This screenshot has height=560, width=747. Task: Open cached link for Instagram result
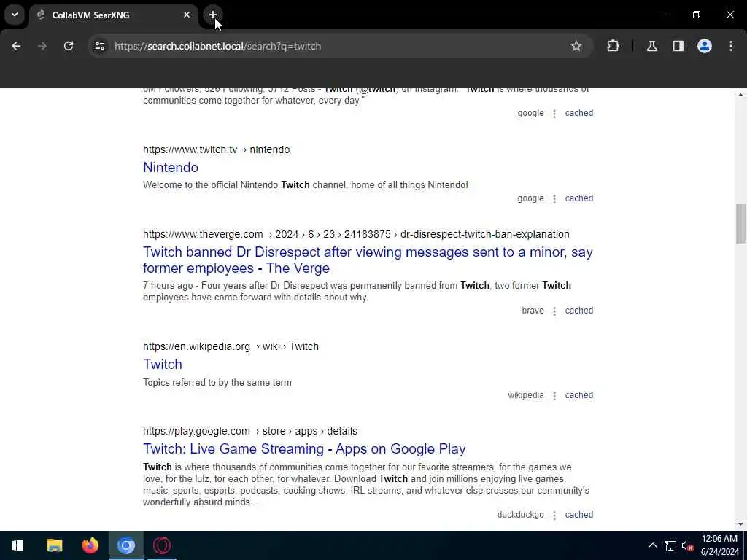[578, 113]
